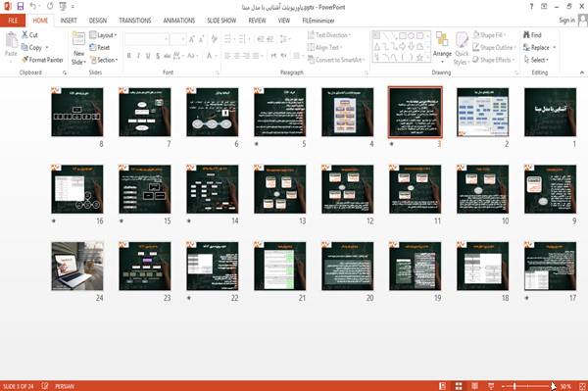Viewport: 588px width, 391px height.
Task: Select slide 24 thumbnail with laptop image
Action: click(77, 267)
